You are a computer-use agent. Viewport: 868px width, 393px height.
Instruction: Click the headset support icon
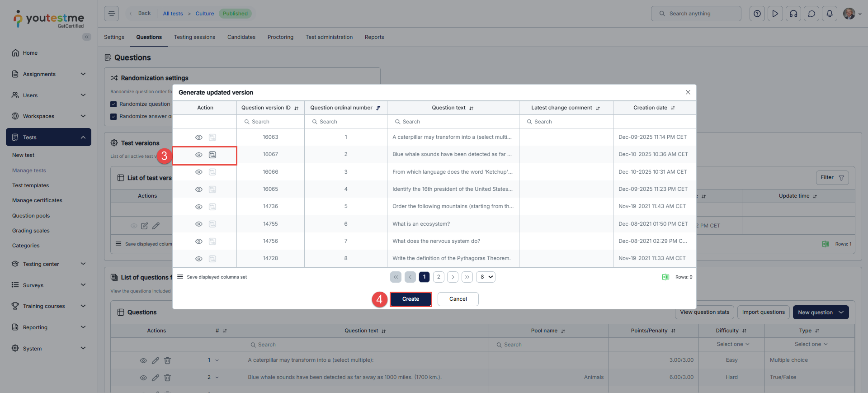[793, 14]
